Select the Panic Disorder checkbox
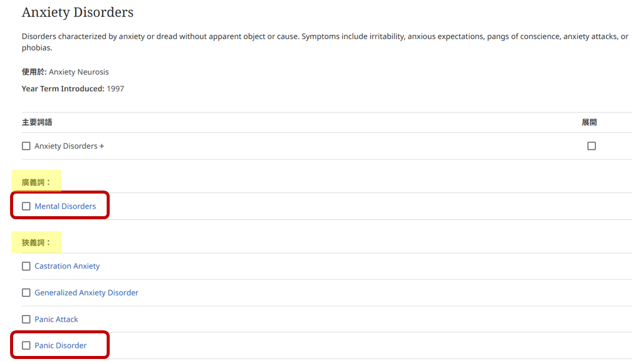644x362 pixels. [26, 345]
